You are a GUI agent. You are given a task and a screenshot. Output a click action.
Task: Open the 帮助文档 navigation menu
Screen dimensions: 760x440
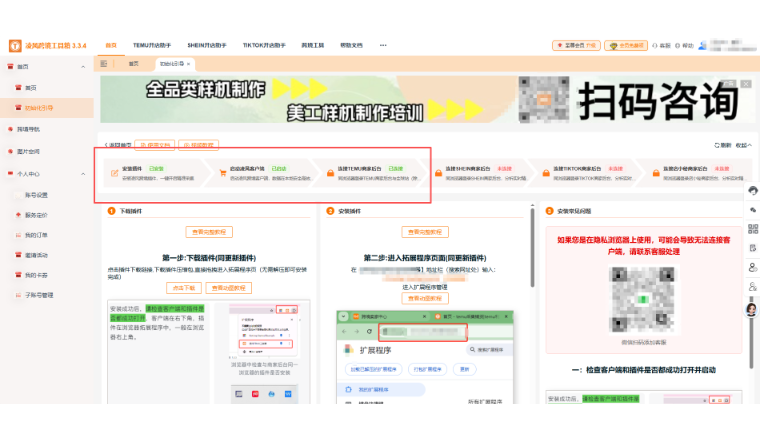351,46
